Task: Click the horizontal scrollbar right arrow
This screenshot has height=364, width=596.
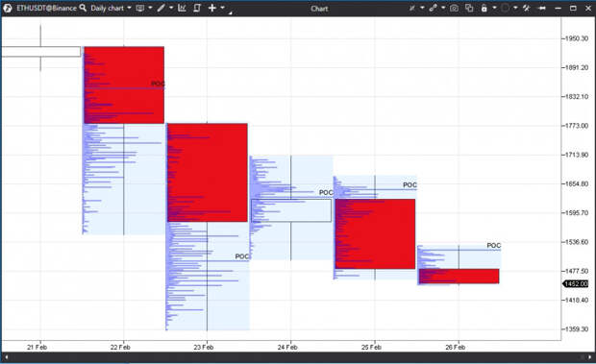Action: [x=589, y=357]
